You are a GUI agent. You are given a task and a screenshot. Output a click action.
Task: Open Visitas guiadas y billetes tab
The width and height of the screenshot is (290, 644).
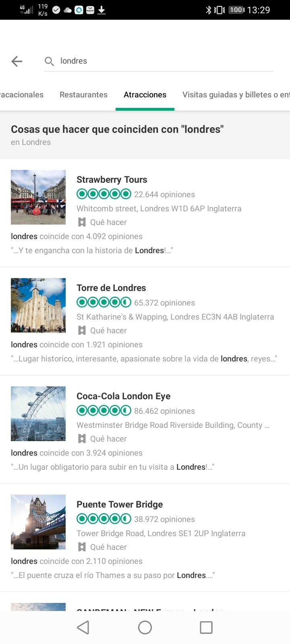[236, 95]
